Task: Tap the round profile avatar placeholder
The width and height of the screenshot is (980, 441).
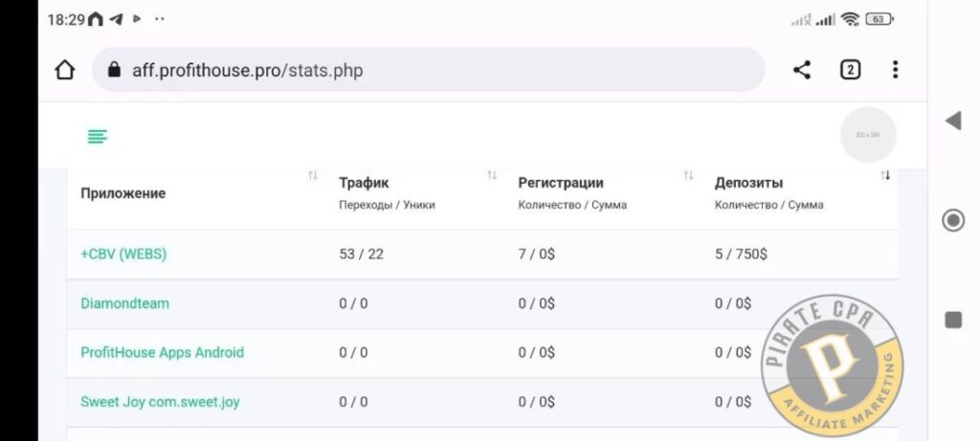Action: click(868, 135)
